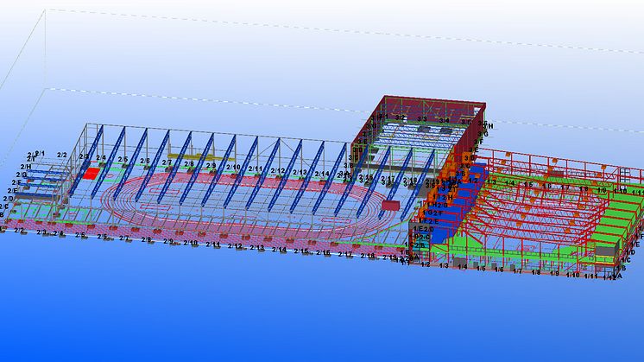Click grid label 2/5 on the near edge

(80, 236)
